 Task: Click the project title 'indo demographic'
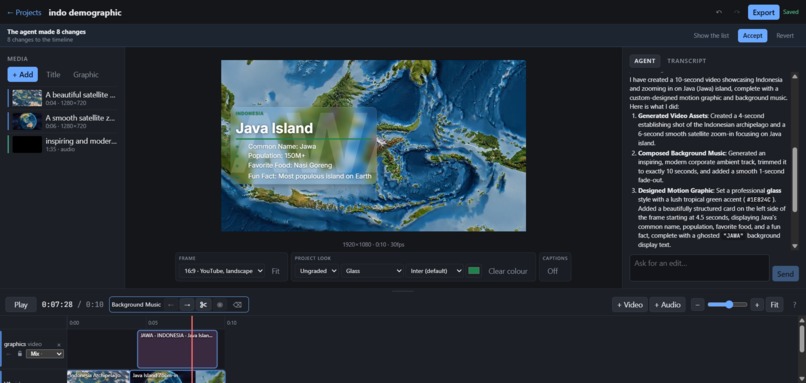click(x=85, y=12)
